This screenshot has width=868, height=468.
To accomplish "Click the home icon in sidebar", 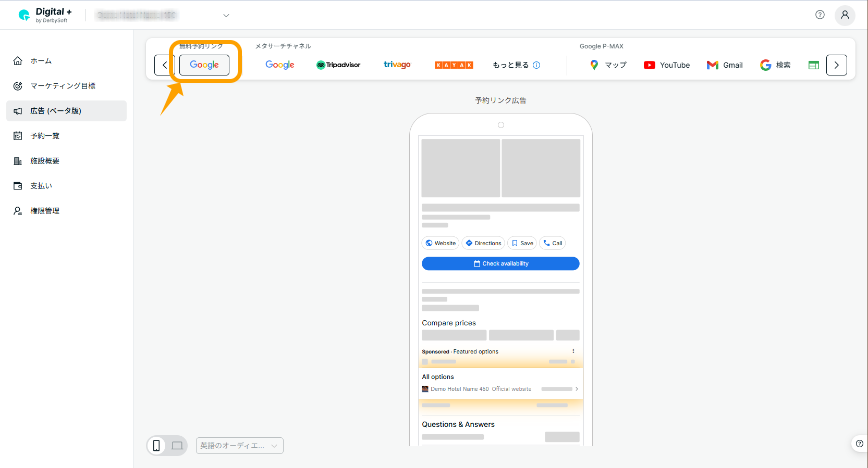I will pos(18,61).
